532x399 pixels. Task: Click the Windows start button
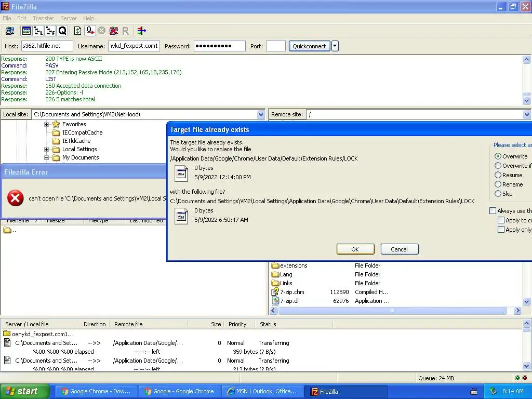click(x=24, y=391)
